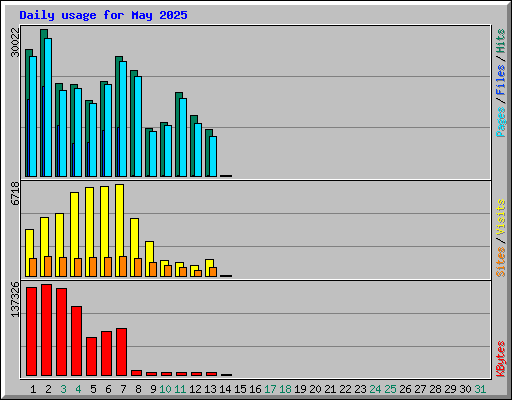Click day 14 on the x-axis

(x=225, y=389)
